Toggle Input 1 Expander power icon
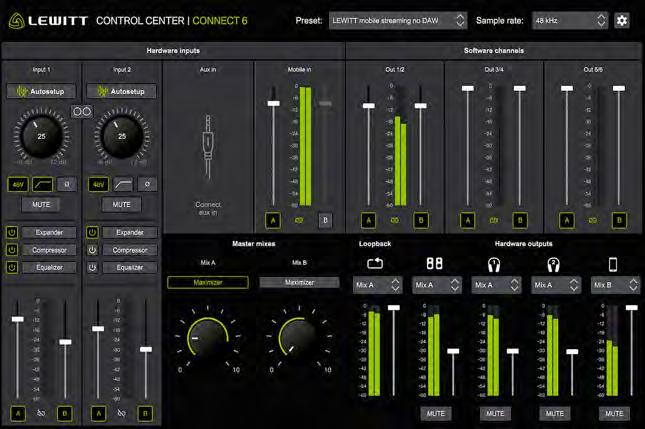 [12, 232]
